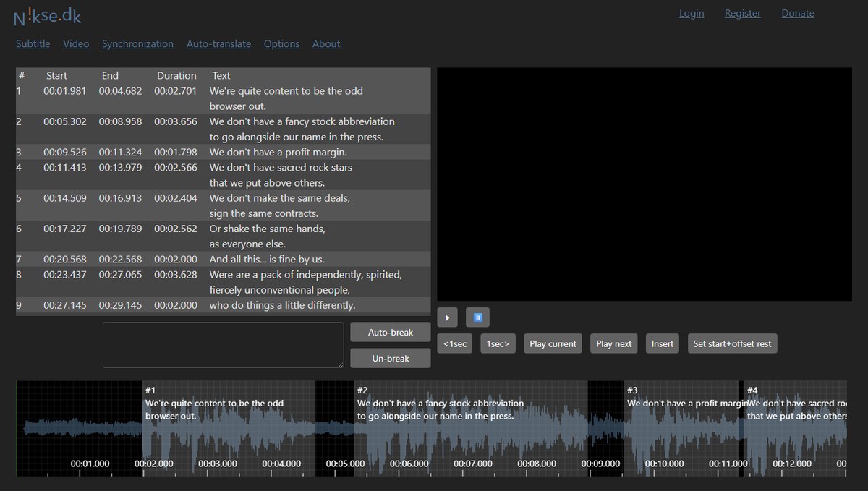This screenshot has width=868, height=491.
Task: Click the Donate link
Action: tap(798, 13)
